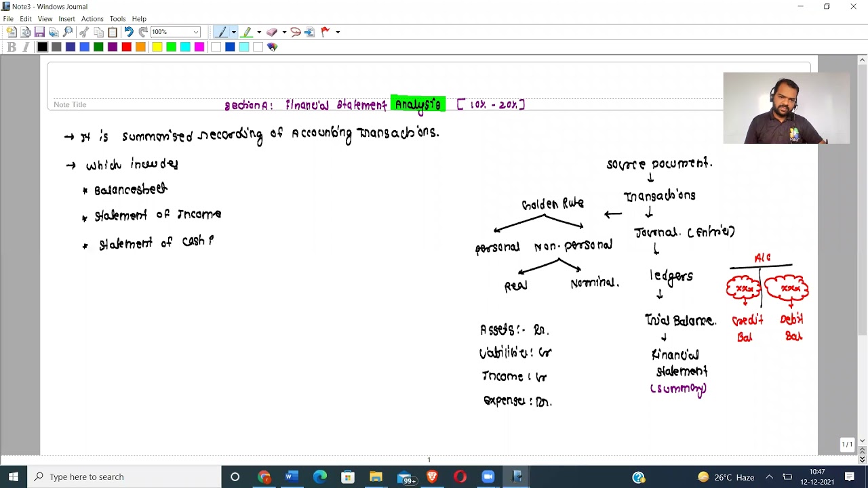Open the File menu
868x488 pixels.
8,19
